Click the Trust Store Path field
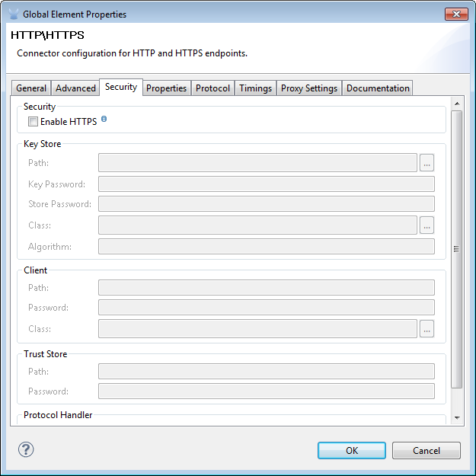 click(x=266, y=371)
